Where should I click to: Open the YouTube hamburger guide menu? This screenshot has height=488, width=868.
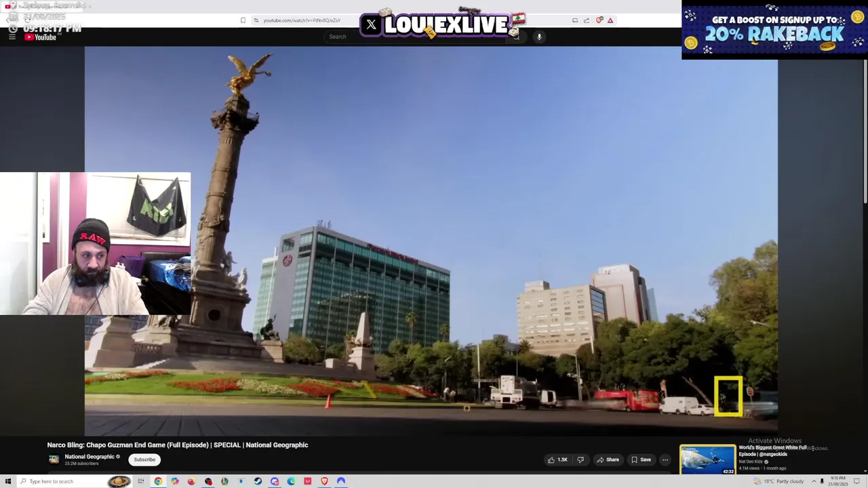tap(12, 37)
